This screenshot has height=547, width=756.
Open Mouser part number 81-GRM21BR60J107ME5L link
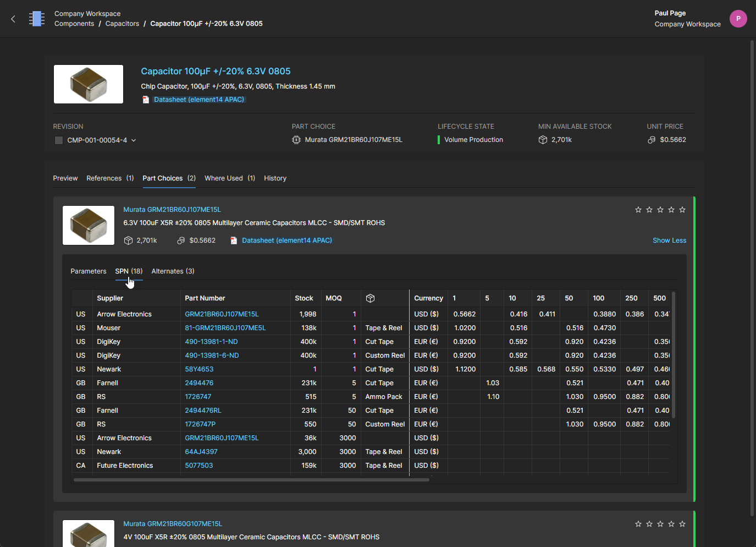coord(225,328)
